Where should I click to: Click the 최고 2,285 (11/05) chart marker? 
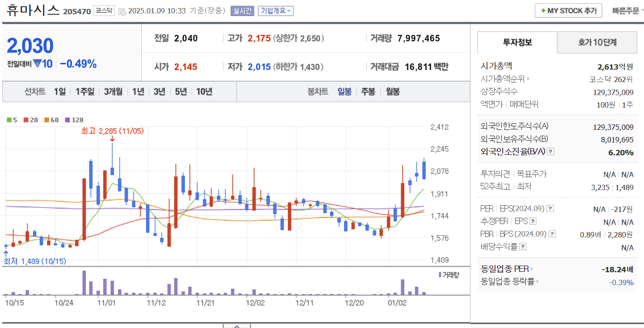tap(112, 132)
